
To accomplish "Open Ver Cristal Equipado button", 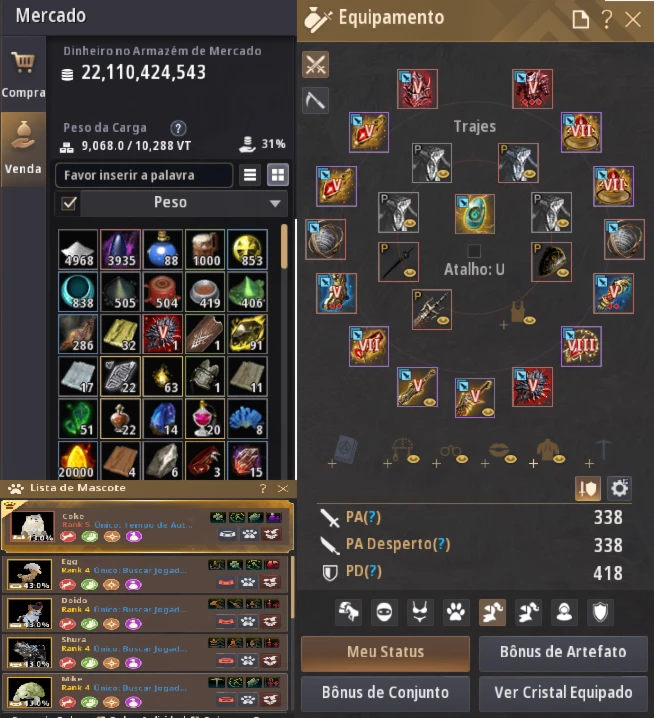I will click(x=563, y=692).
